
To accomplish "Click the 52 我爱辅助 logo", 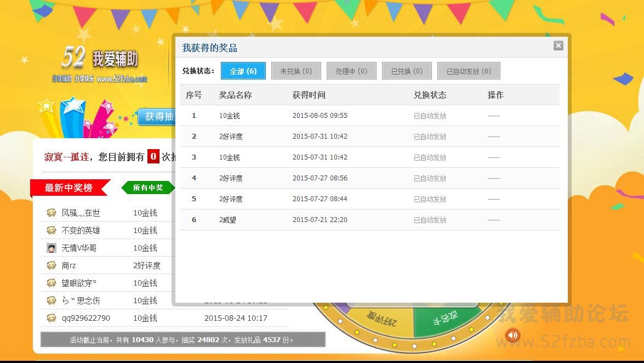I will (x=100, y=64).
